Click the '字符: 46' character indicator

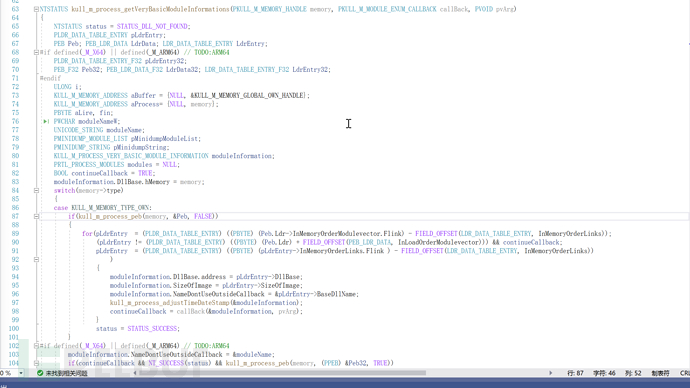click(x=604, y=373)
